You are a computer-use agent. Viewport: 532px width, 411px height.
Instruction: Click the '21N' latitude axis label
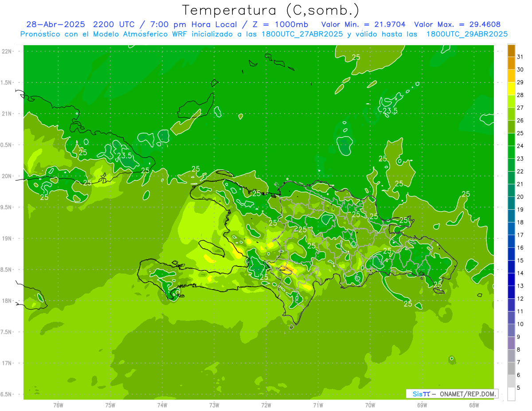[7, 114]
